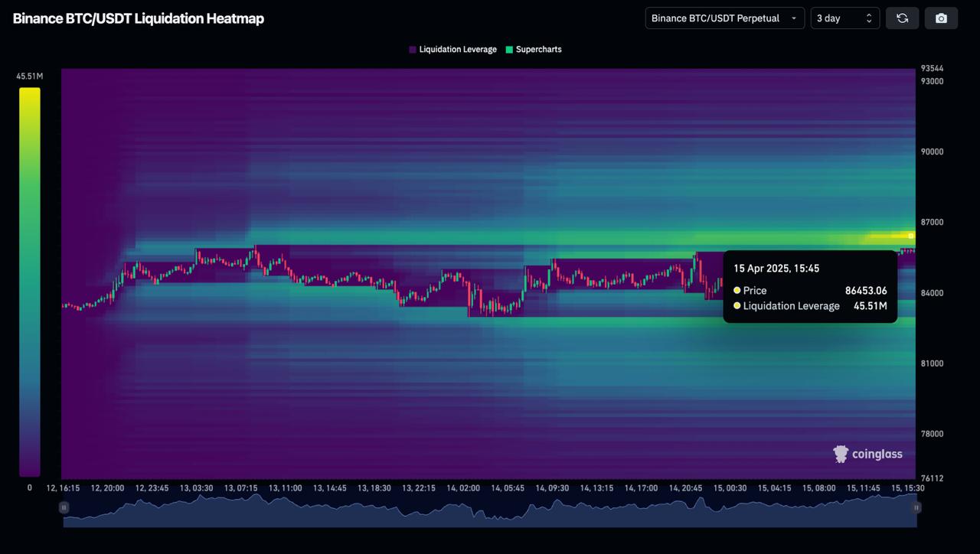Click the 81000 price axis label
The width and height of the screenshot is (980, 554).
[x=932, y=363]
